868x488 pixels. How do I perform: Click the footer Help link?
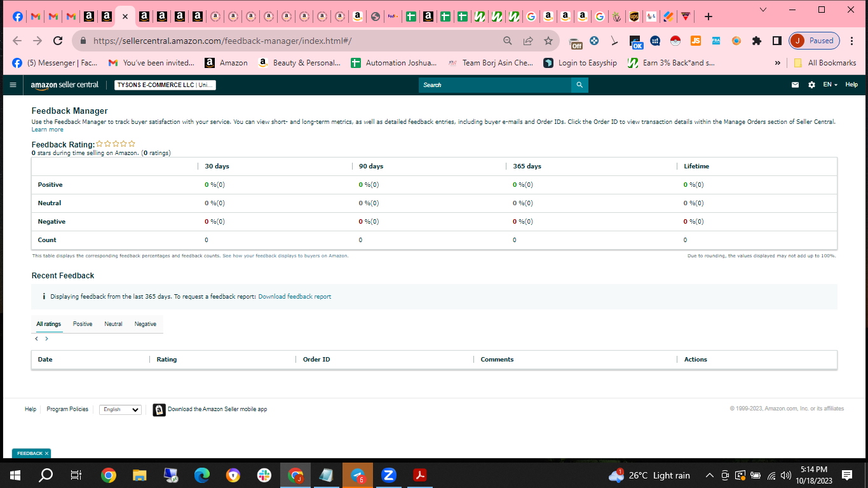31,409
